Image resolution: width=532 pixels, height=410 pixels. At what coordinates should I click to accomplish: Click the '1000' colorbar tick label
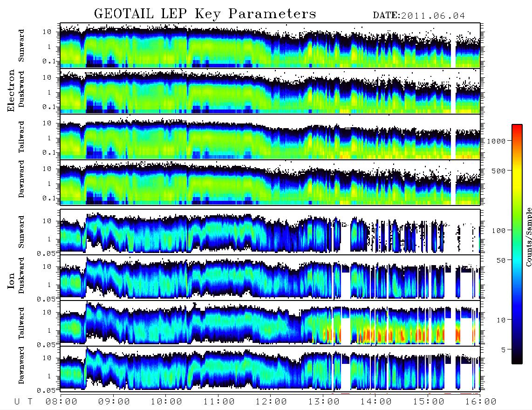coord(496,141)
